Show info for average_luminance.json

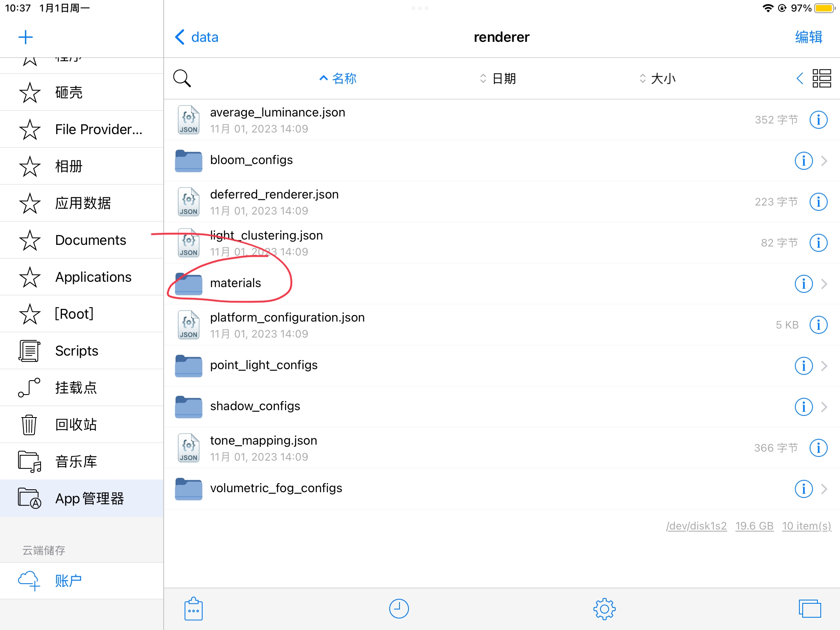(818, 120)
